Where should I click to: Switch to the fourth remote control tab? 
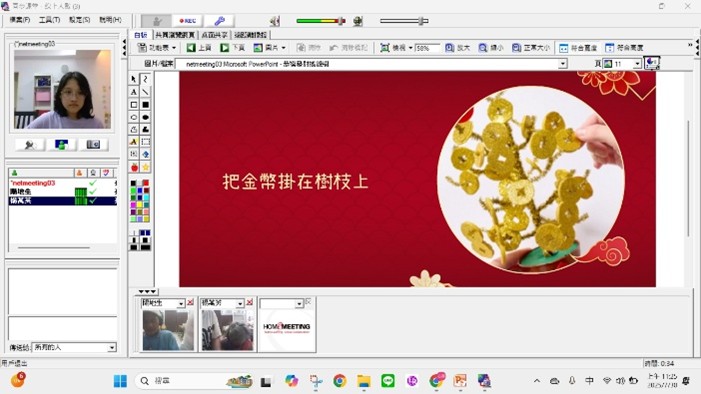(250, 34)
